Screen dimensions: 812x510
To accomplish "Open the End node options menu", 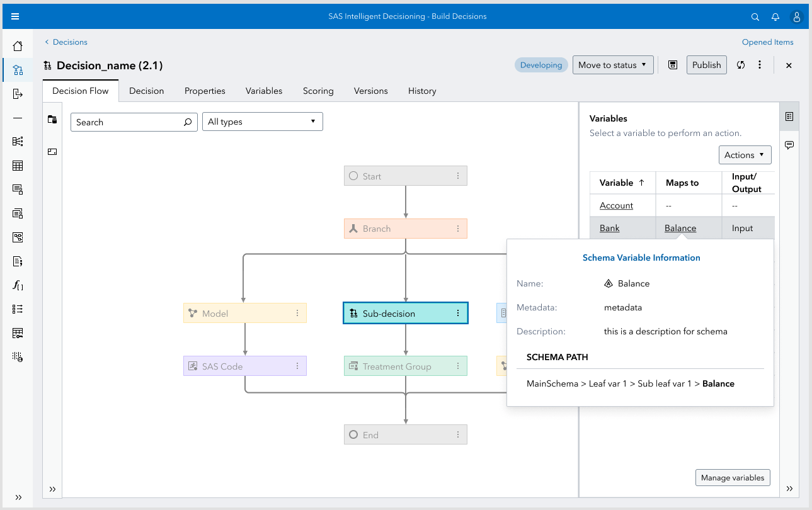I will 458,434.
